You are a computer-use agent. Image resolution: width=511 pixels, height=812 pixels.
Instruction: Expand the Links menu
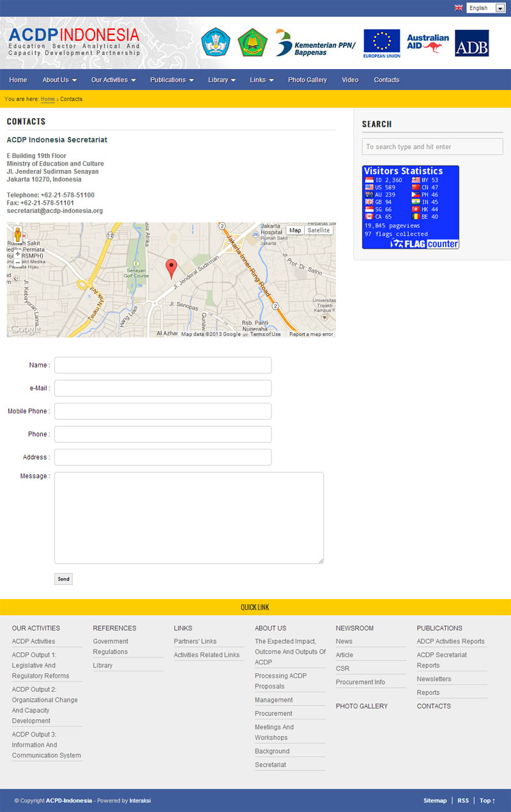pyautogui.click(x=262, y=80)
